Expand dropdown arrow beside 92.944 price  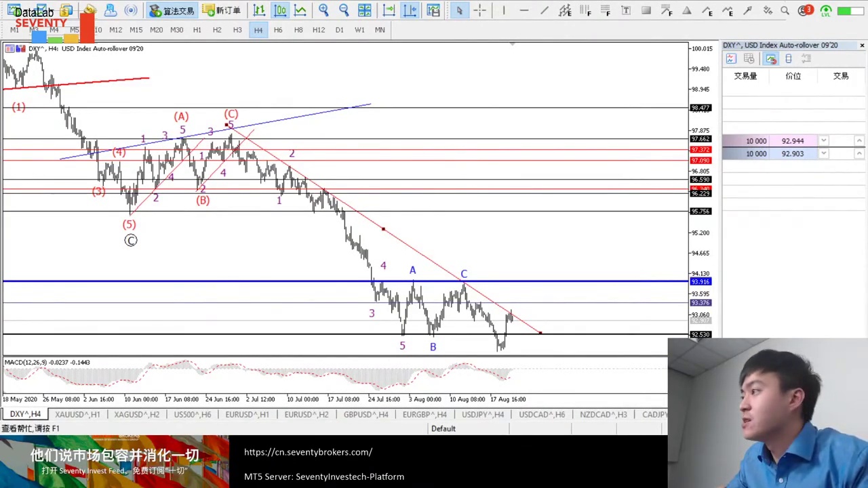tap(823, 141)
